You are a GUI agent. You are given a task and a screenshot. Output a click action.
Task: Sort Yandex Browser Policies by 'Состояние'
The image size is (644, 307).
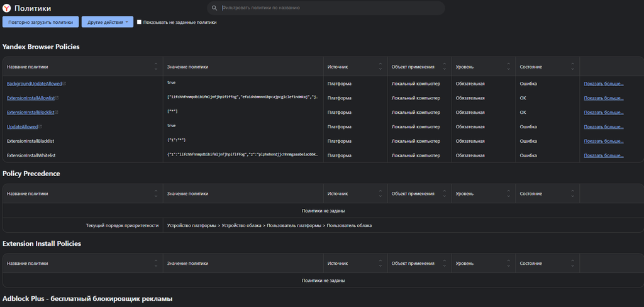click(572, 67)
